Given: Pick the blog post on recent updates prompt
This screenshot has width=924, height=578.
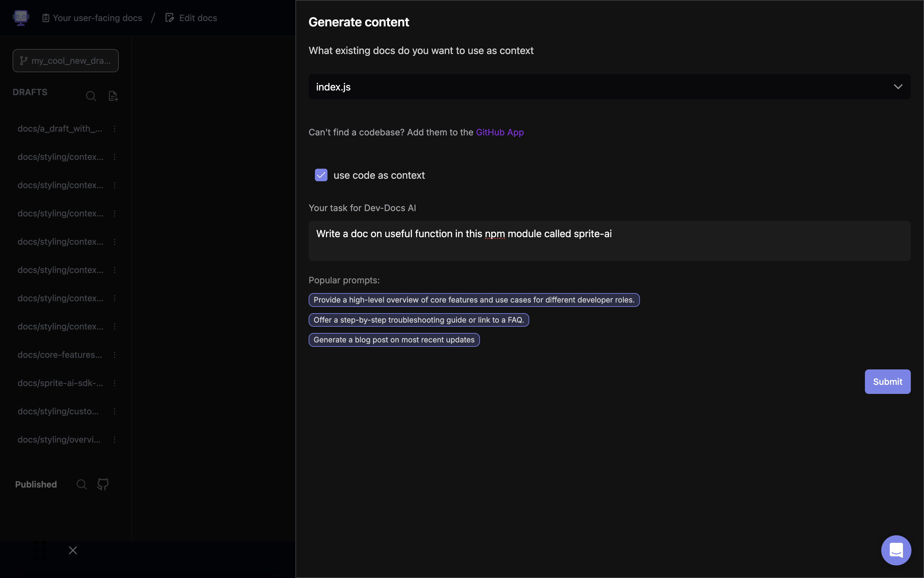Looking at the screenshot, I should coord(394,340).
